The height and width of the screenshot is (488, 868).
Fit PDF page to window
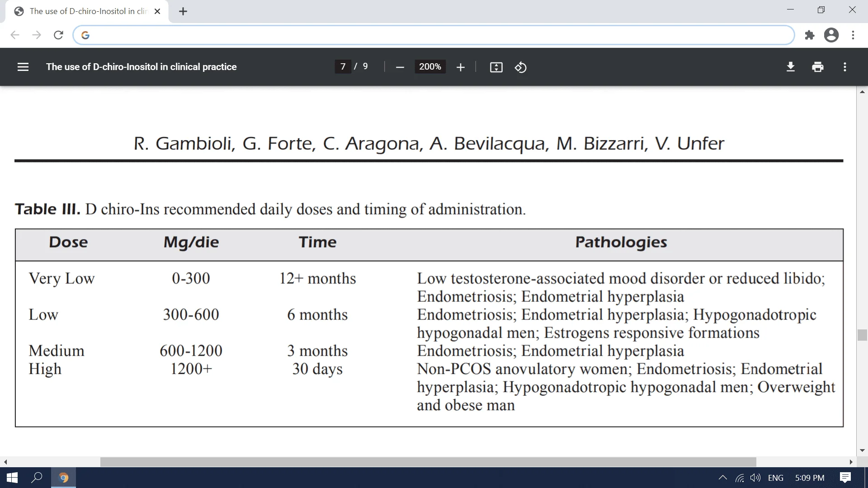coord(496,67)
